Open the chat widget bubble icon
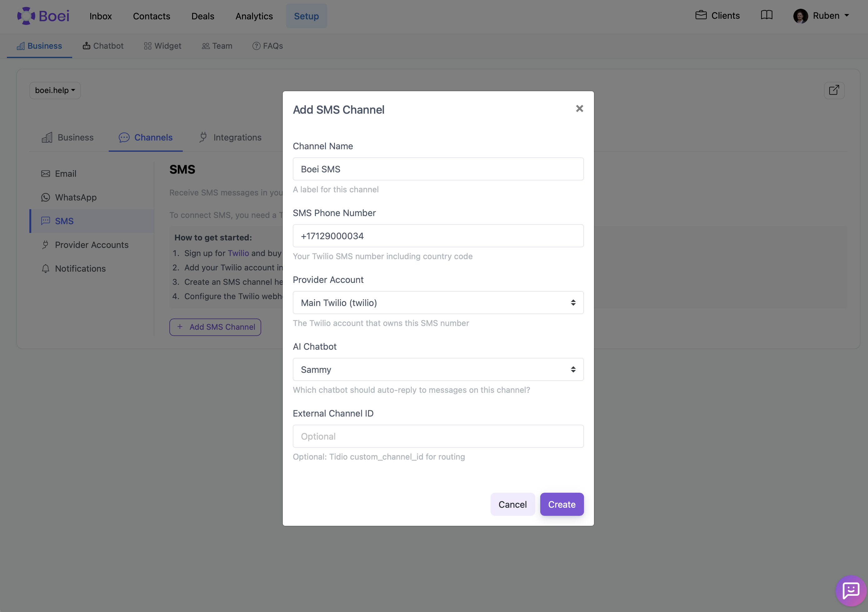This screenshot has width=868, height=612. (851, 590)
